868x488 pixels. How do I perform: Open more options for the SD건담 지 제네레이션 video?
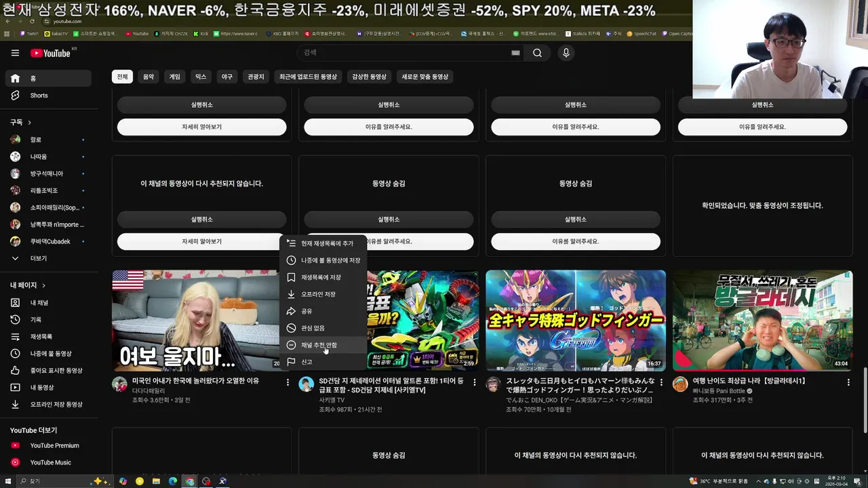pos(475,382)
